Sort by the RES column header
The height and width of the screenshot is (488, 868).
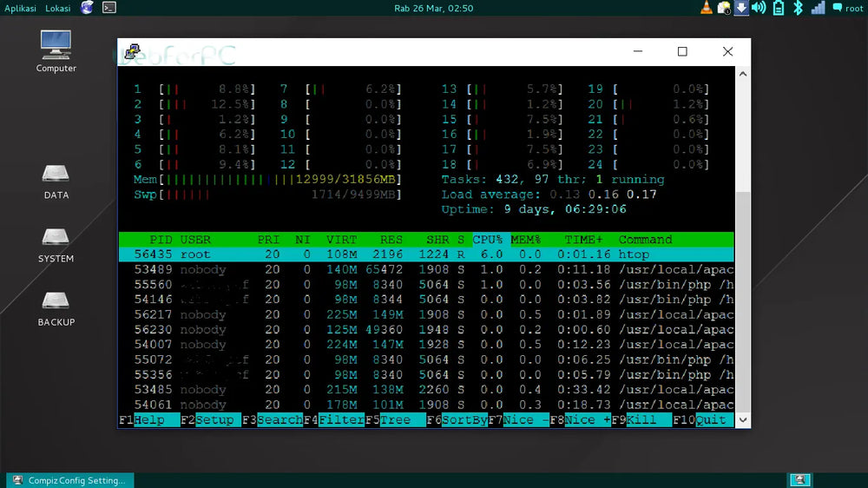[x=391, y=240]
